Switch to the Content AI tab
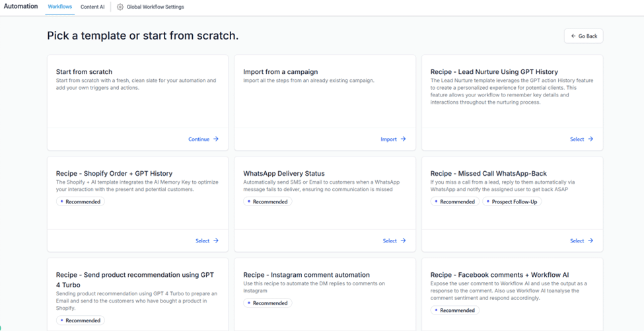This screenshot has height=331, width=644. tap(92, 7)
